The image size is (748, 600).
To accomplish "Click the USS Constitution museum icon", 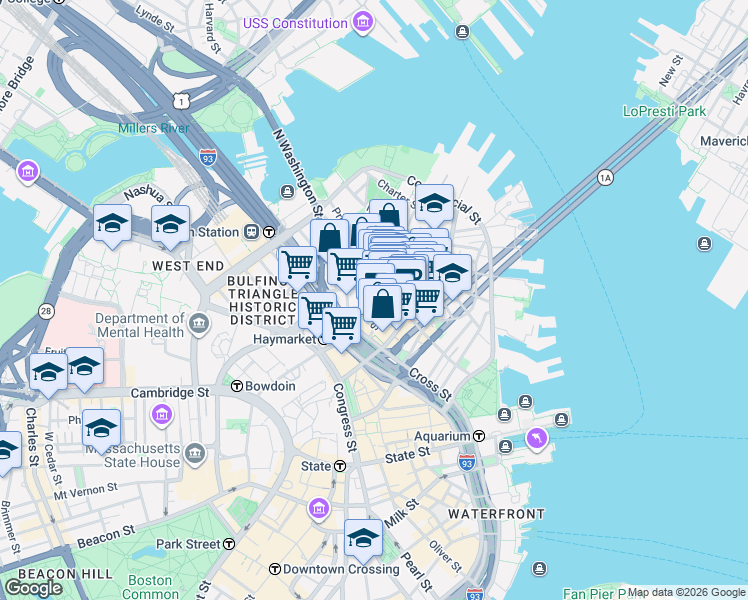I will click(363, 21).
